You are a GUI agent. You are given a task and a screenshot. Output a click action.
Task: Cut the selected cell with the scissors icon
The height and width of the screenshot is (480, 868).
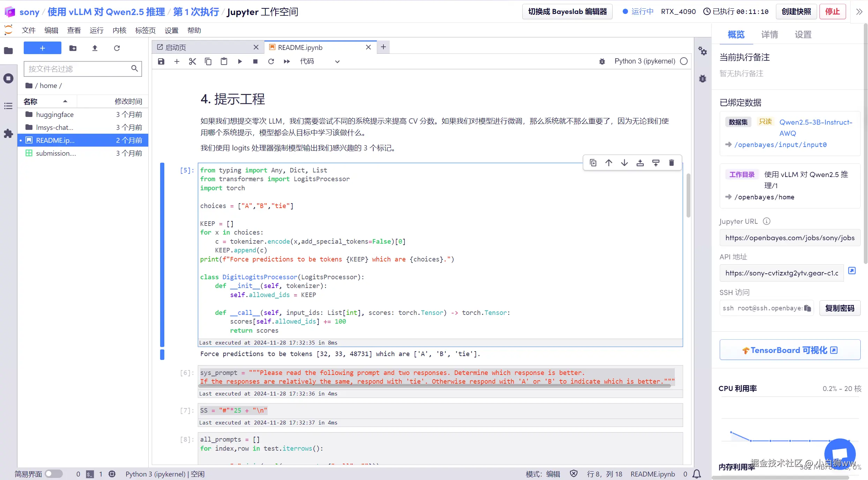(192, 61)
